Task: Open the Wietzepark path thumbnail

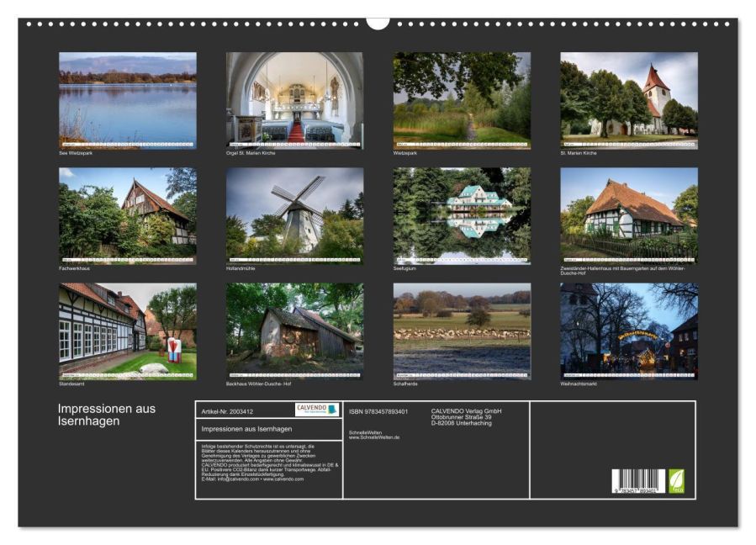Action: click(x=462, y=100)
